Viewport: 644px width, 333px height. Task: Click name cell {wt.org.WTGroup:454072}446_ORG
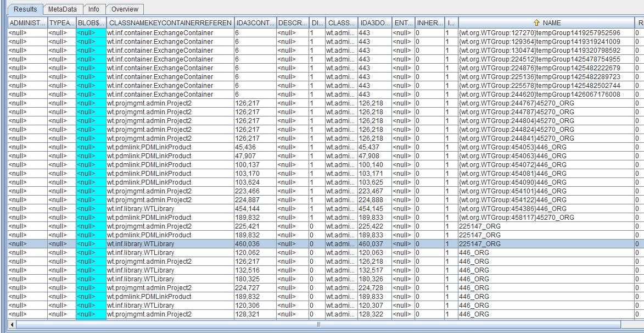(546, 165)
